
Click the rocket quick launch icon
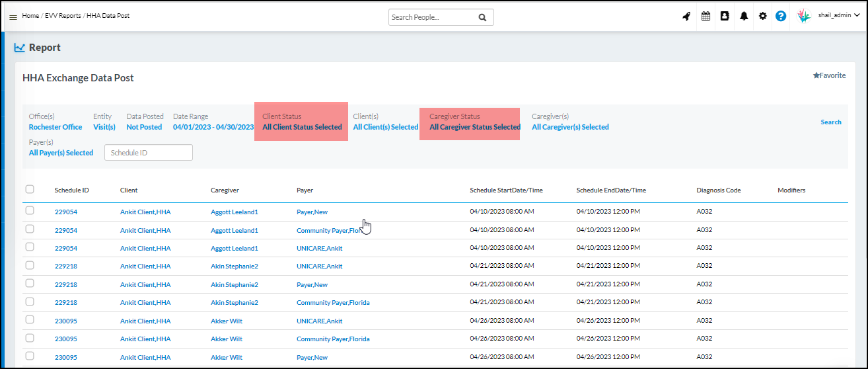(x=686, y=17)
